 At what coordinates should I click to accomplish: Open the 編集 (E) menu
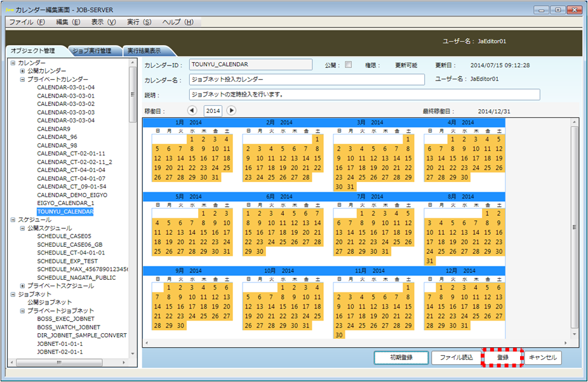click(68, 22)
